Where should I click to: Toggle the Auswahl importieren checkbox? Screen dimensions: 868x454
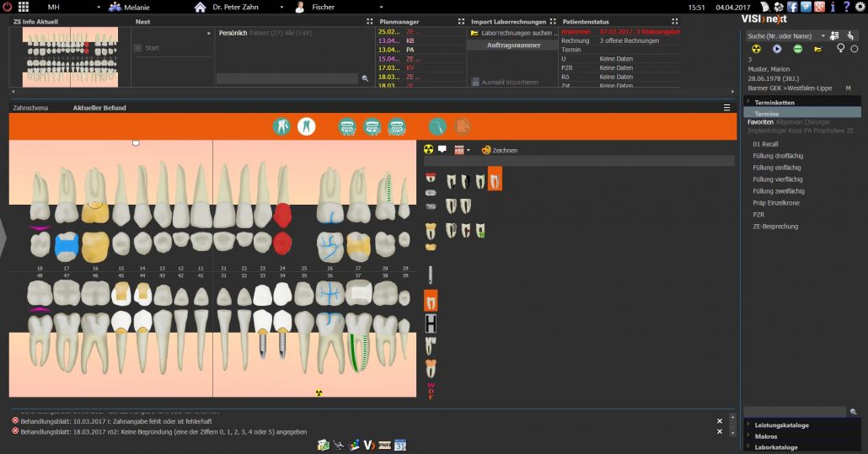pyautogui.click(x=475, y=82)
